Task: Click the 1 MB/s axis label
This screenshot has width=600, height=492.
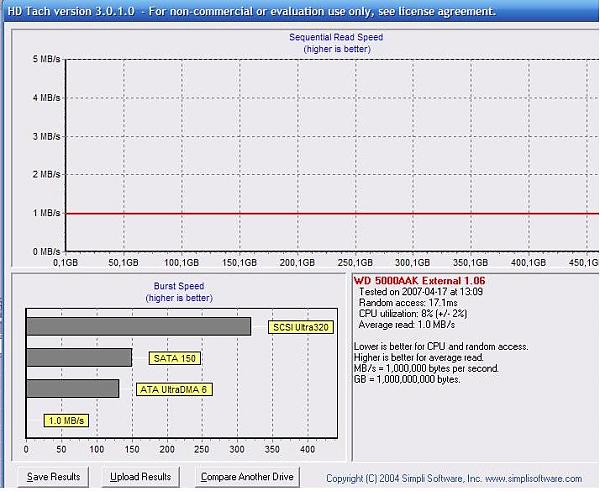Action: (x=46, y=213)
